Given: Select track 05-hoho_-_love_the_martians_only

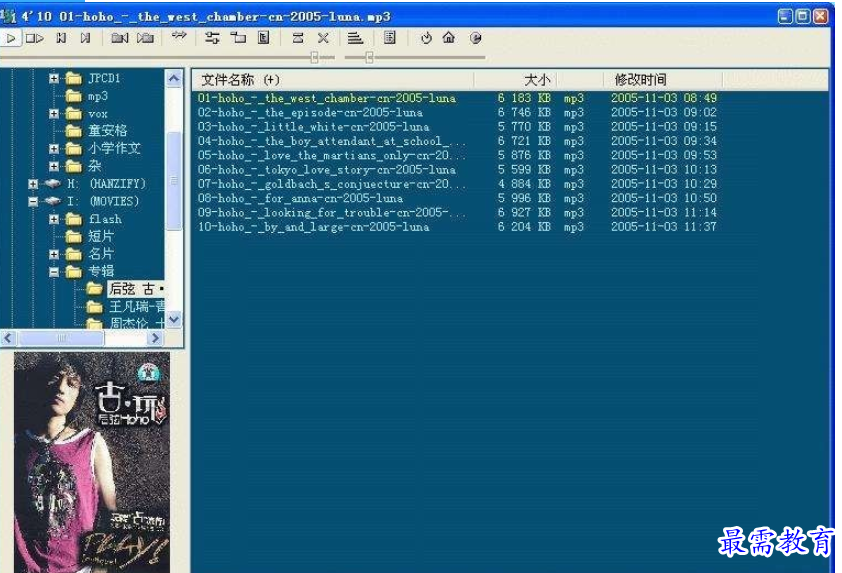Looking at the screenshot, I should coord(331,155).
